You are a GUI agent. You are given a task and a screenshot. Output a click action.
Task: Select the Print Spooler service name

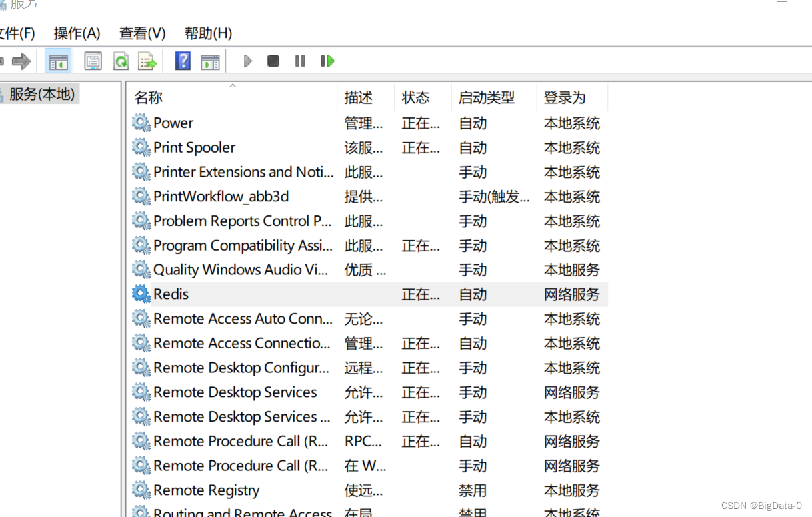(194, 147)
